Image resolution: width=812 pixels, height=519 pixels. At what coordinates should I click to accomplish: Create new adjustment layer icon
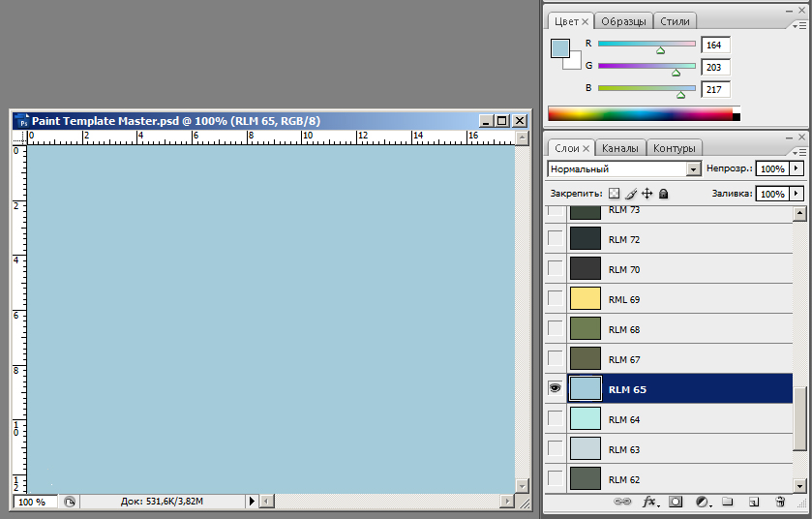point(704,502)
